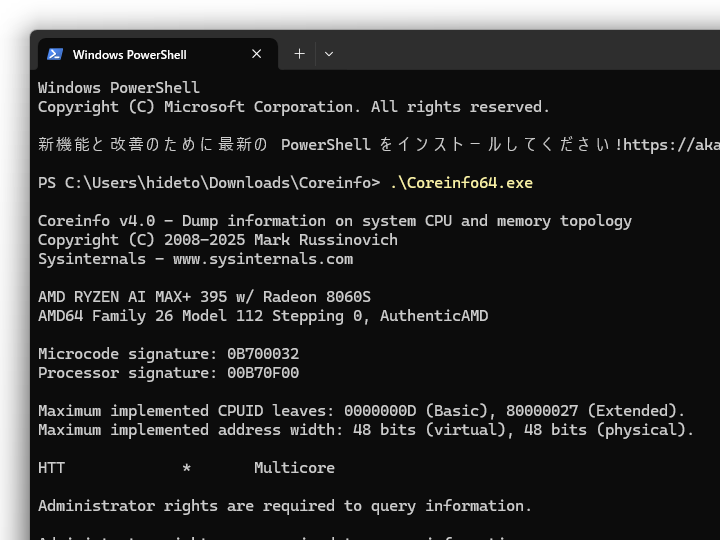Screen dimensions: 720x540
Task: Click the asterisk beside HTT
Action: (x=186, y=469)
